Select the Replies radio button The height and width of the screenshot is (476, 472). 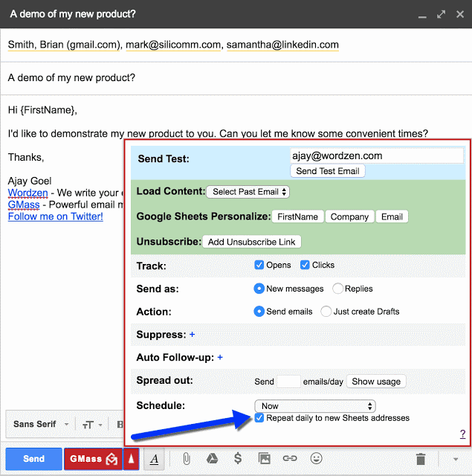(x=337, y=289)
